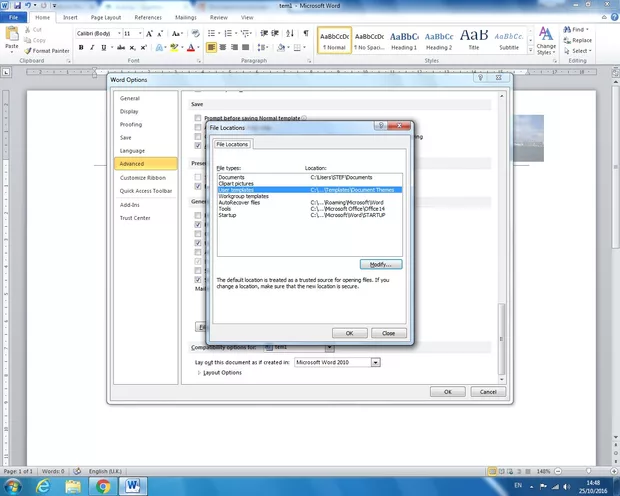The image size is (620, 496).
Task: Open Google Chrome from the taskbar
Action: tap(102, 485)
